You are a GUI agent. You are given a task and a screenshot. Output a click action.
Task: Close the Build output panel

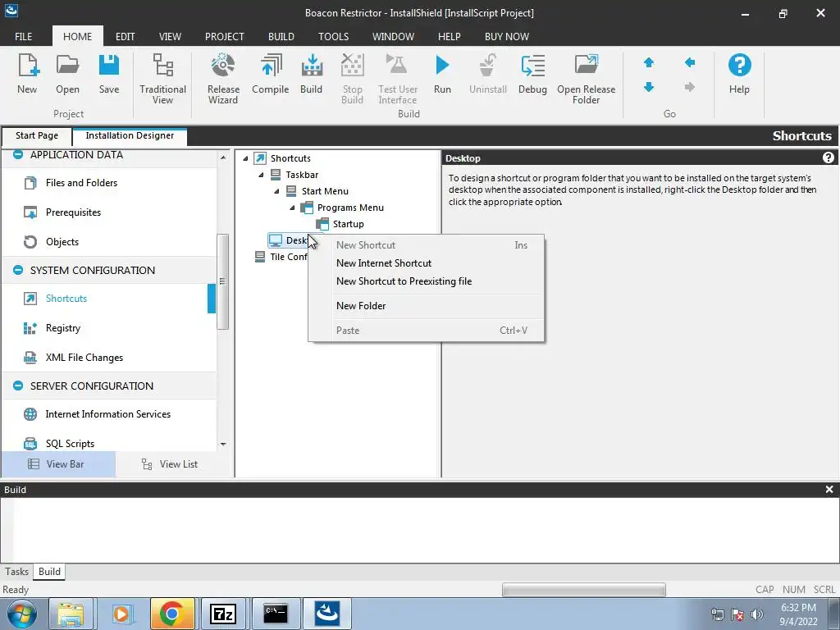[x=829, y=490]
